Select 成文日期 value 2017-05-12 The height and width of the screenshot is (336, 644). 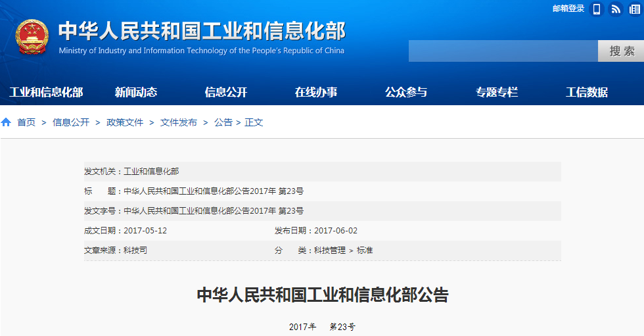(145, 230)
